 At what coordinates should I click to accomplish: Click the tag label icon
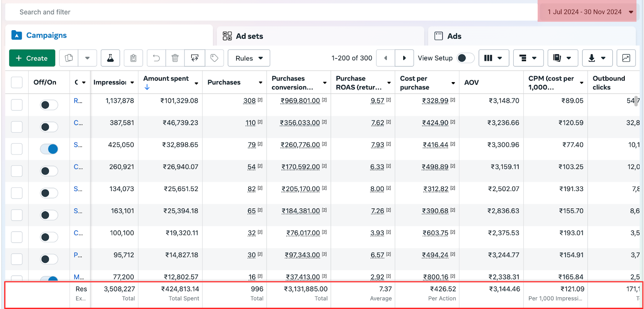click(214, 58)
